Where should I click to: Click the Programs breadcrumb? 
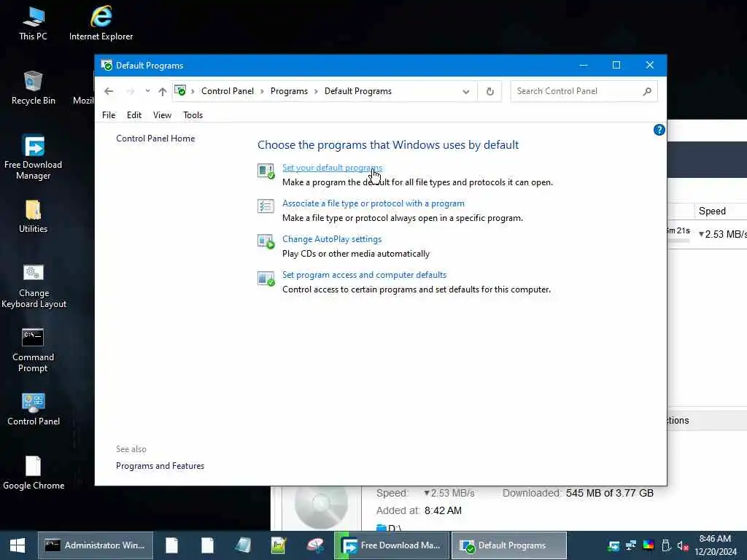[289, 91]
